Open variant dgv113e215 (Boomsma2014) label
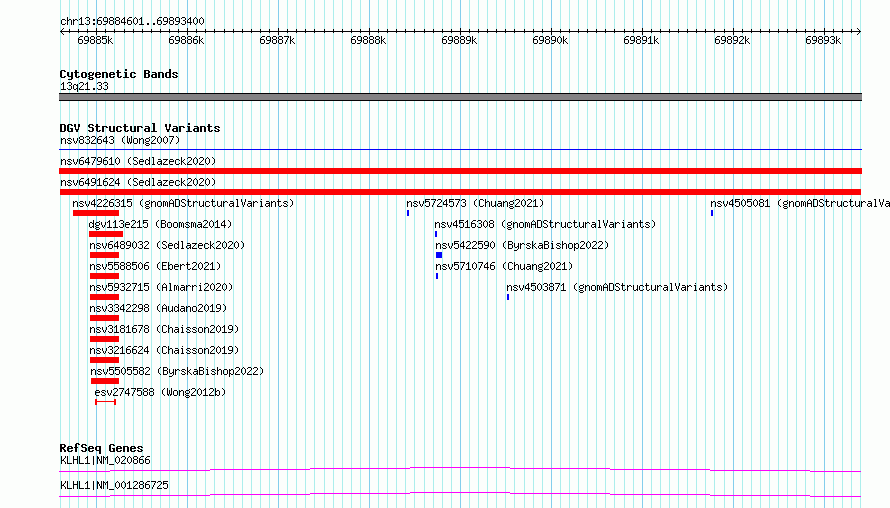The width and height of the screenshot is (890, 508). tap(161, 224)
